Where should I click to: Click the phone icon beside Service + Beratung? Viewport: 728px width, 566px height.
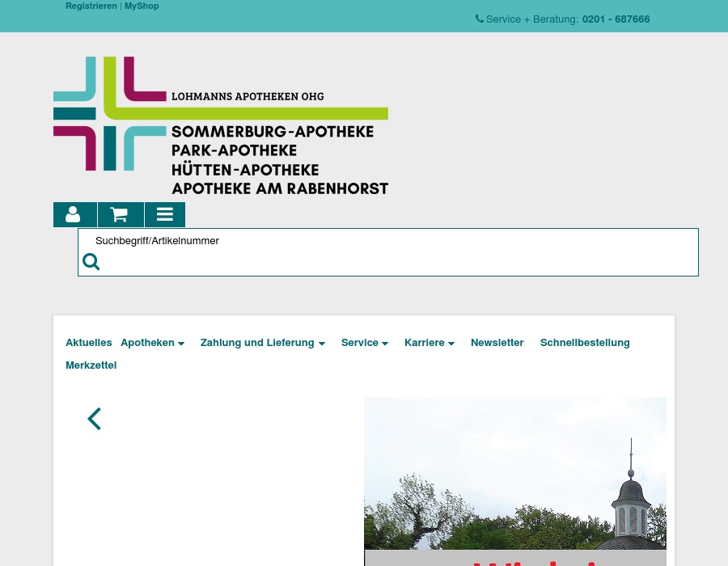[x=480, y=19]
